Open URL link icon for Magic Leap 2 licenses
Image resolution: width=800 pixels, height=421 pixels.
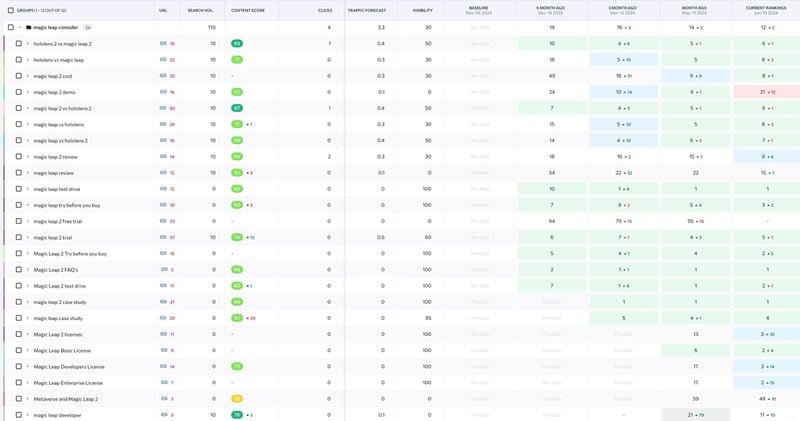(x=164, y=334)
